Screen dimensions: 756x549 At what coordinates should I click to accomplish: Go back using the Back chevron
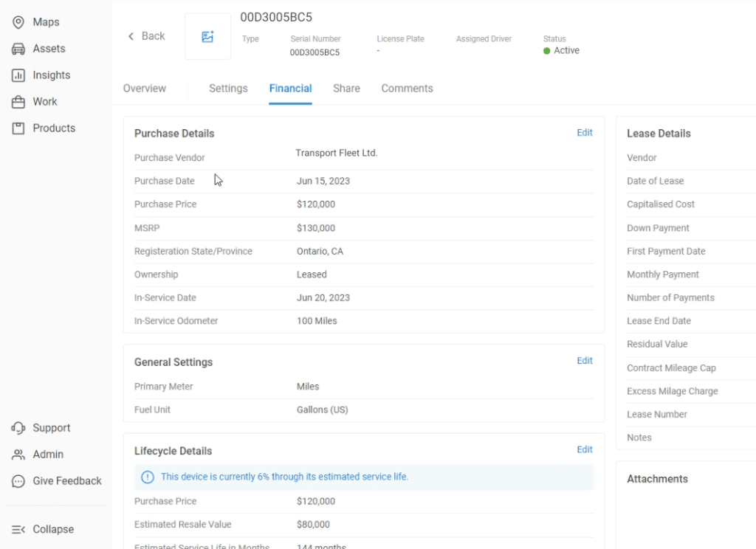point(131,36)
